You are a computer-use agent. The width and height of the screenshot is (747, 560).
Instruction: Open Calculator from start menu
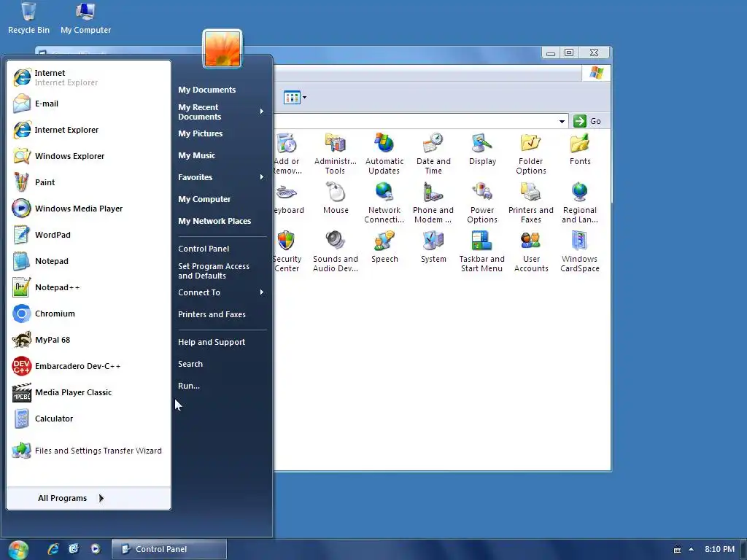(x=88, y=418)
